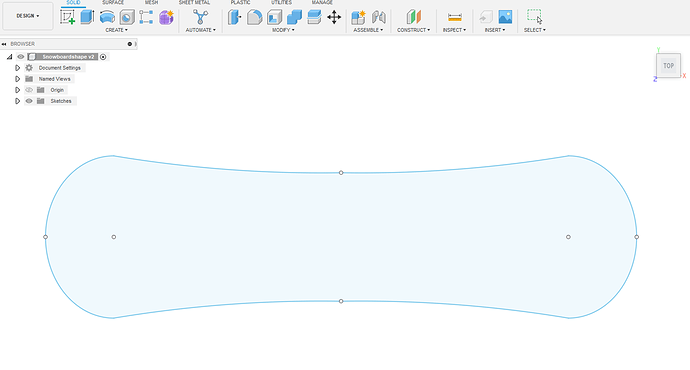The width and height of the screenshot is (690, 370).
Task: Switch to the SHEET METAL tab
Action: click(195, 3)
